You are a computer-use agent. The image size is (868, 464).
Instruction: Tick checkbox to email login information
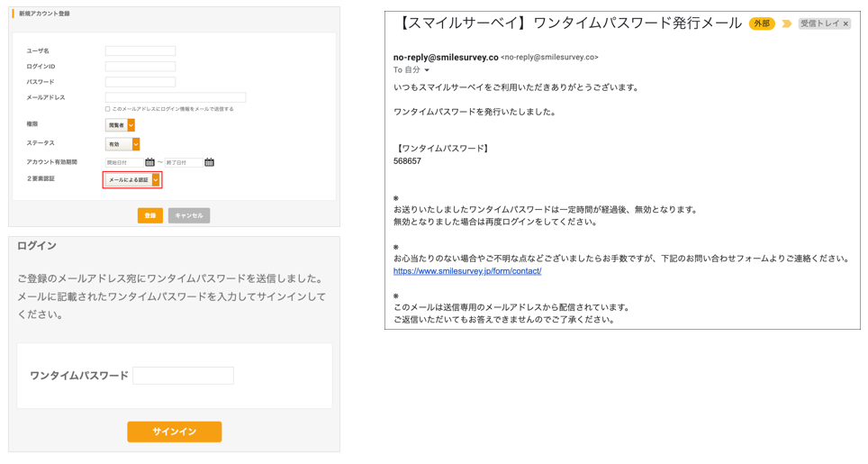pyautogui.click(x=107, y=109)
